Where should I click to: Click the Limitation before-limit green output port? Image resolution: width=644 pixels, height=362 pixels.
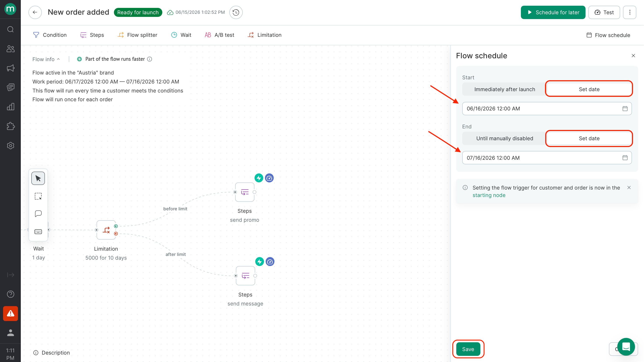coord(116,226)
